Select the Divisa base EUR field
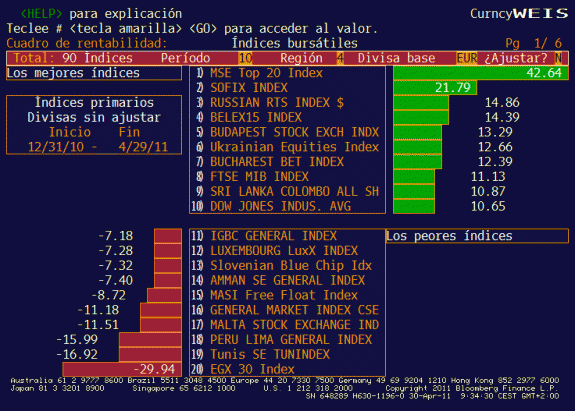This screenshot has width=575, height=411. click(x=466, y=58)
